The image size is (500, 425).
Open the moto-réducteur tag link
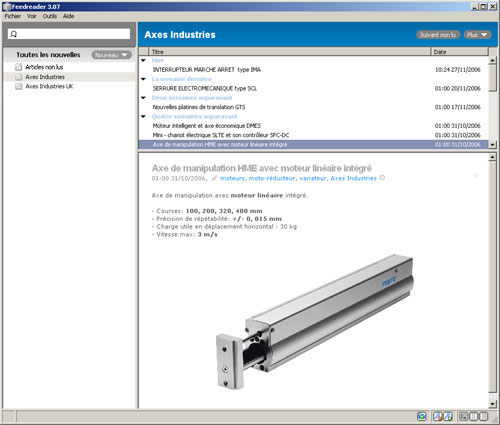[272, 178]
